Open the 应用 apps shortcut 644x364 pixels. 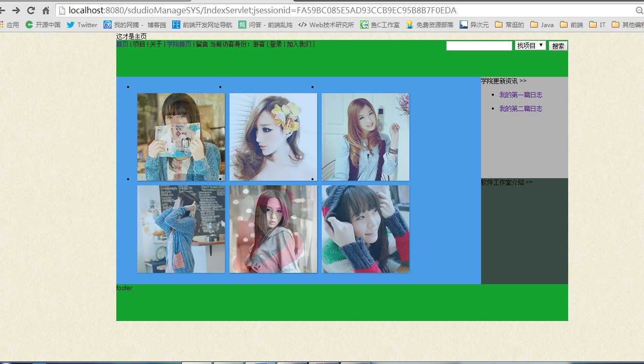[9, 25]
